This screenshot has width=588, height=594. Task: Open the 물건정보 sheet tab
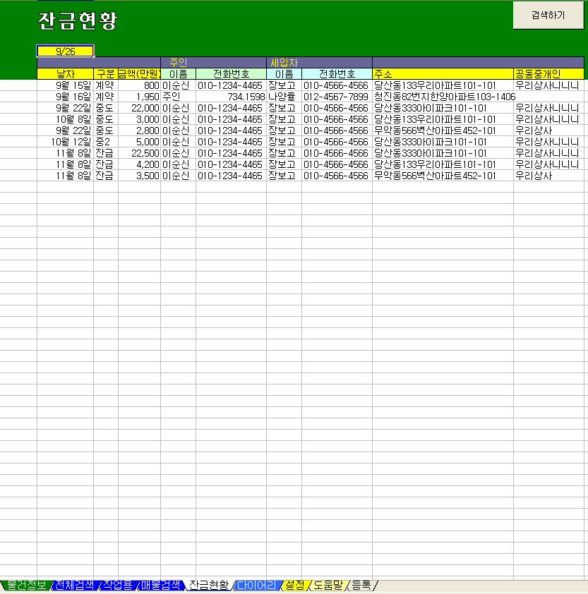26,585
